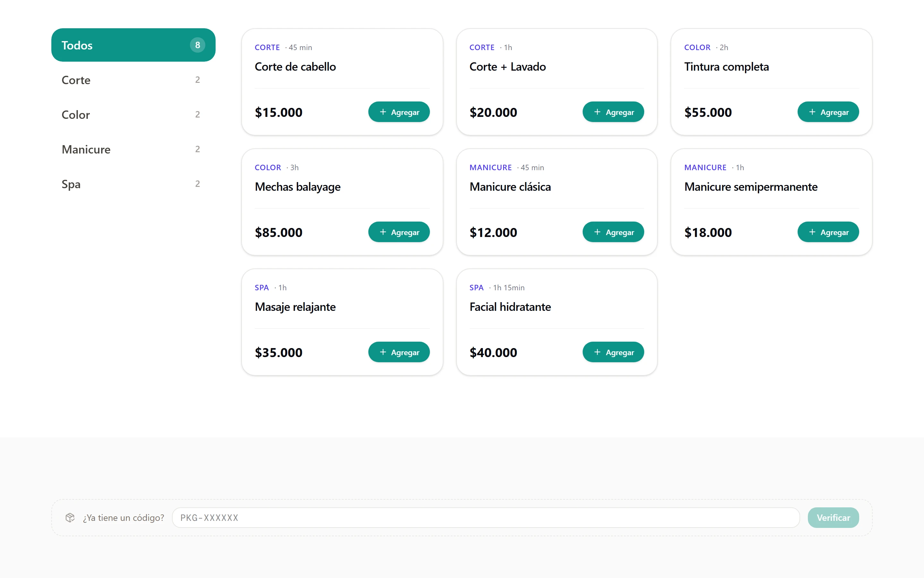Click the $55.000 price
The height and width of the screenshot is (578, 924).
pyautogui.click(x=708, y=112)
